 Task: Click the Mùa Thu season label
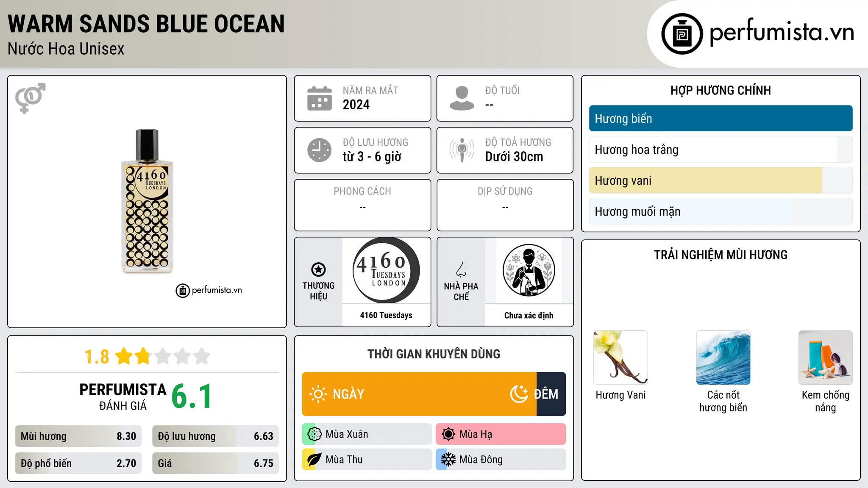point(344,460)
